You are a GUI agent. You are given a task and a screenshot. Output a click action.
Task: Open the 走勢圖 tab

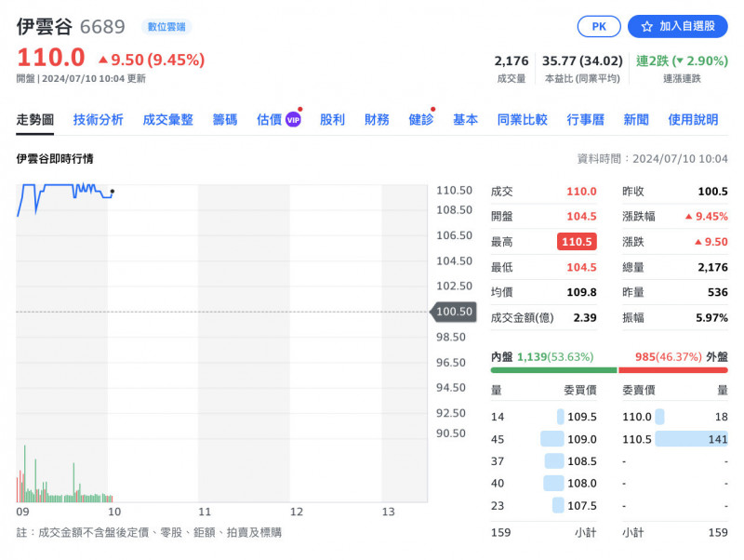[x=34, y=120]
